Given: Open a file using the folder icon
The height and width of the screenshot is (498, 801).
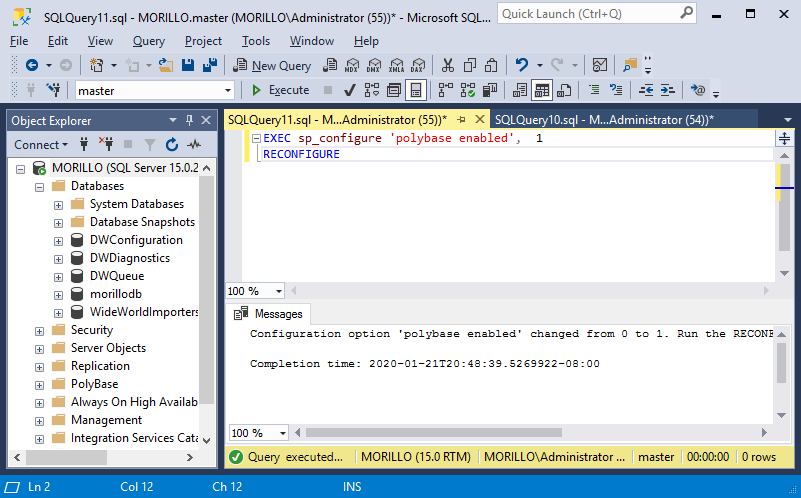Looking at the screenshot, I should [166, 65].
